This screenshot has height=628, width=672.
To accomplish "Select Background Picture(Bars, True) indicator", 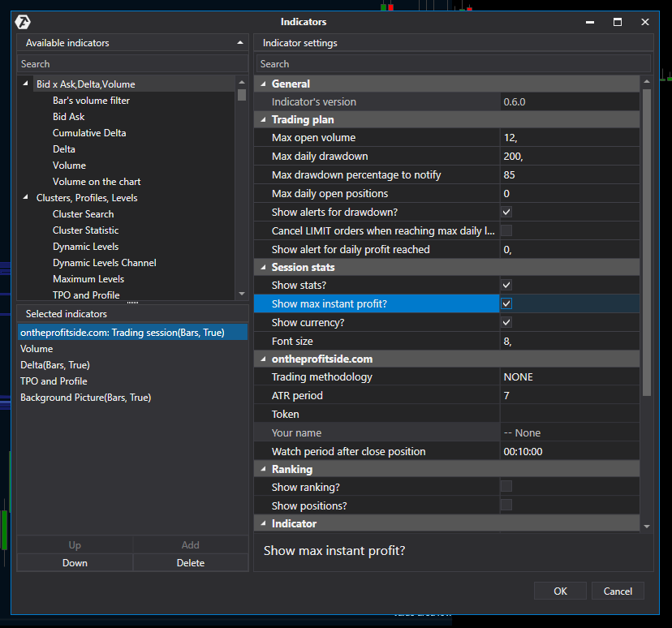I will (x=132, y=398).
